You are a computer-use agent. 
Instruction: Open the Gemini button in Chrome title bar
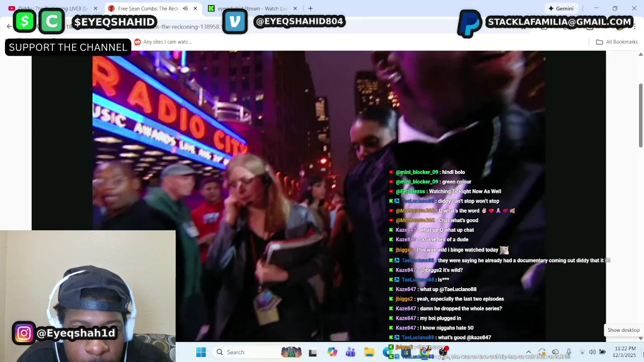coord(560,9)
